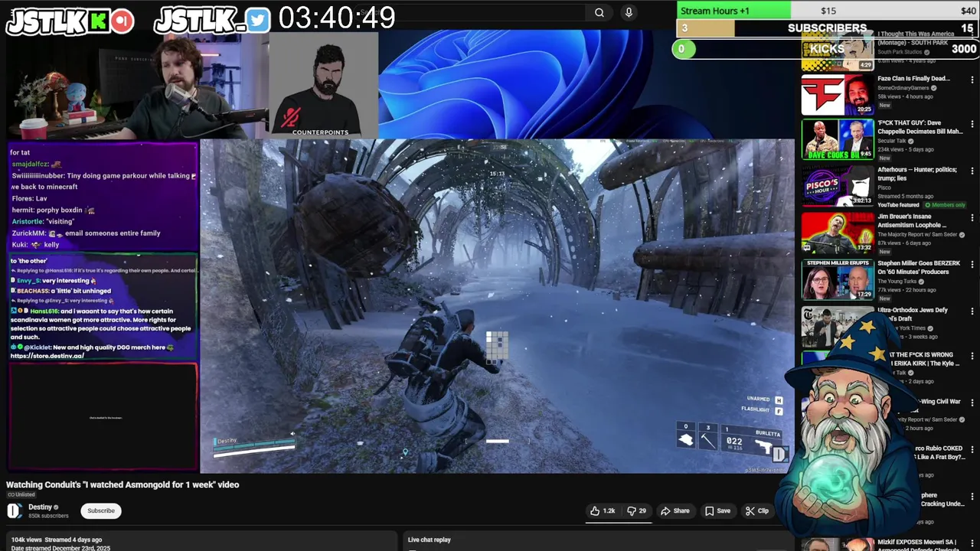Open Destiny's channel avatar
980x551 pixels.
pyautogui.click(x=15, y=511)
